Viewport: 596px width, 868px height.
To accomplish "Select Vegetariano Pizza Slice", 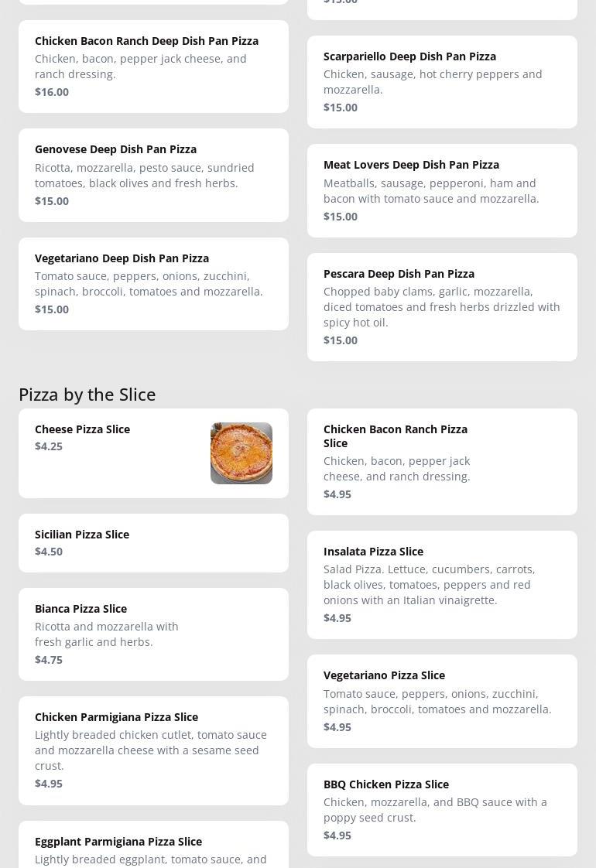I will pyautogui.click(x=384, y=675).
